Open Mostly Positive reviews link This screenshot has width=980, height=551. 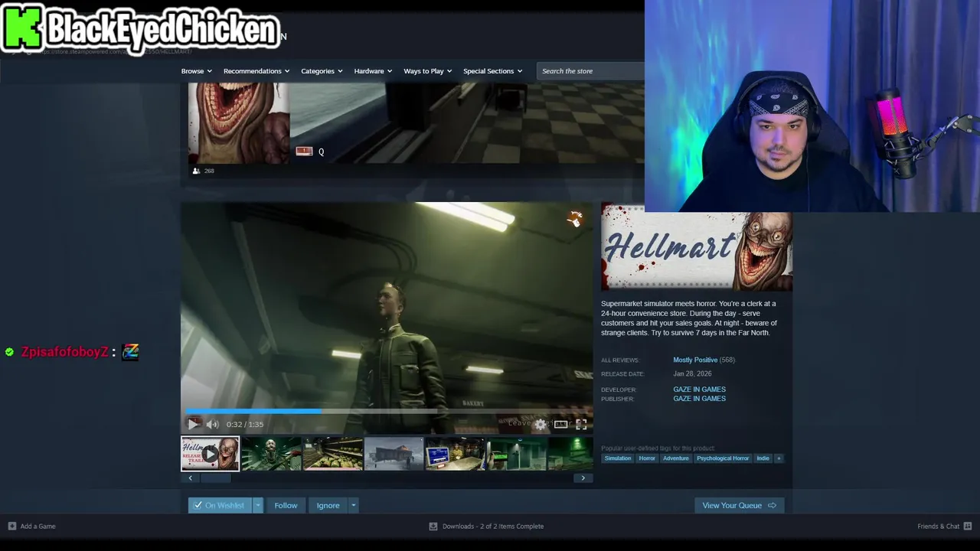click(x=695, y=360)
